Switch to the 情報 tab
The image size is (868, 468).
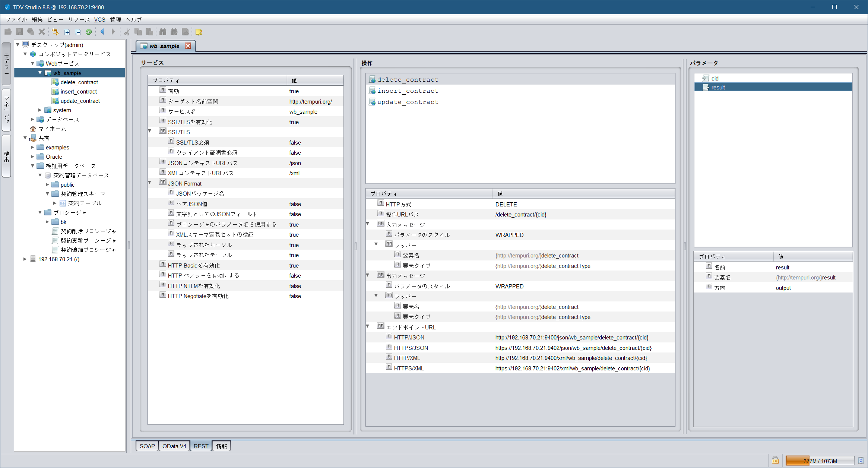pos(222,446)
